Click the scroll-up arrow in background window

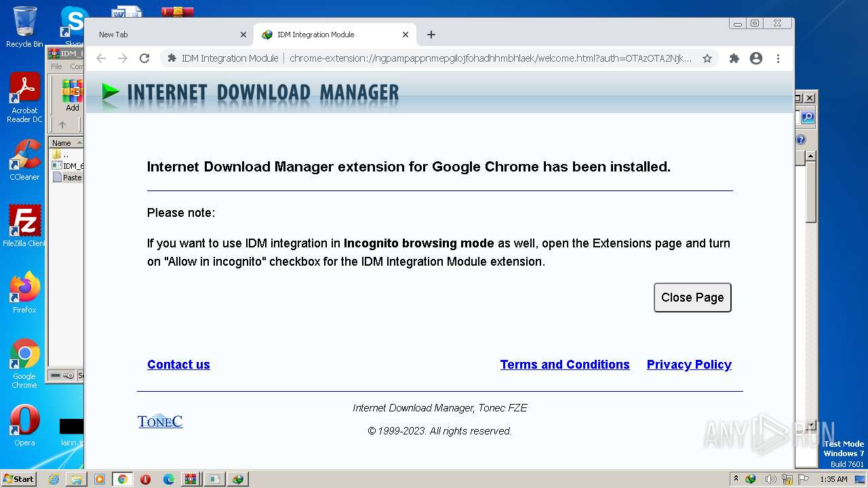click(810, 156)
